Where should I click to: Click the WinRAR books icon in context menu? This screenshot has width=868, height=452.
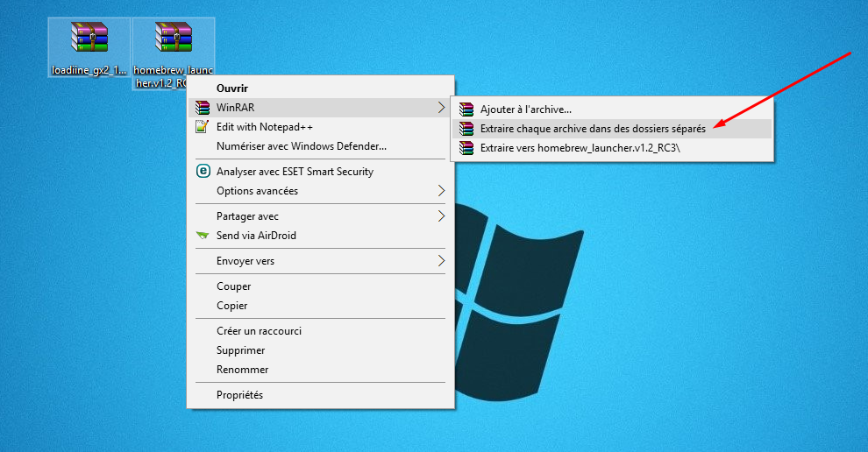tap(203, 108)
